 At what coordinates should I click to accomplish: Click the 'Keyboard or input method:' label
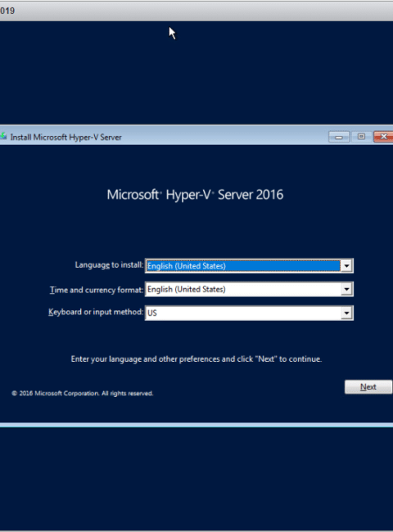coord(96,312)
